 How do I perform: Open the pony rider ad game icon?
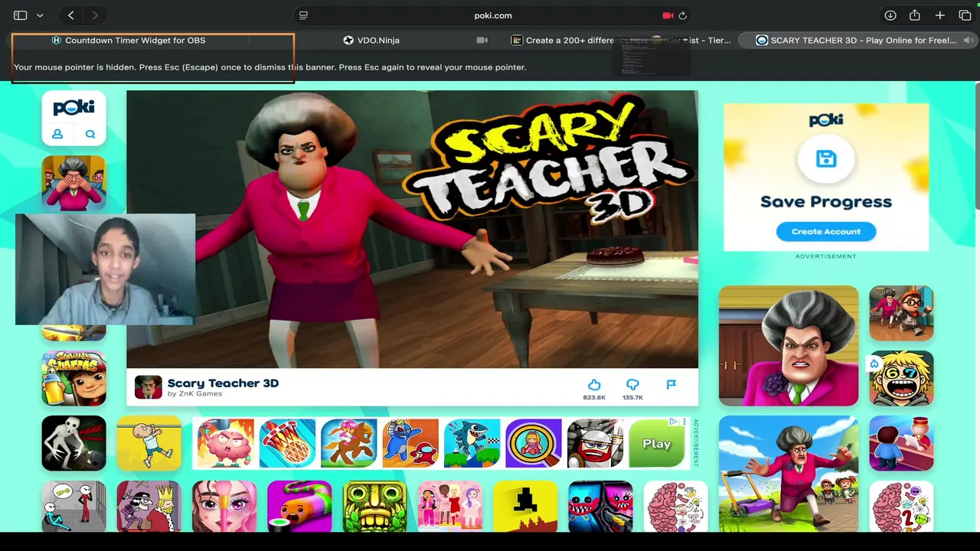tap(348, 443)
